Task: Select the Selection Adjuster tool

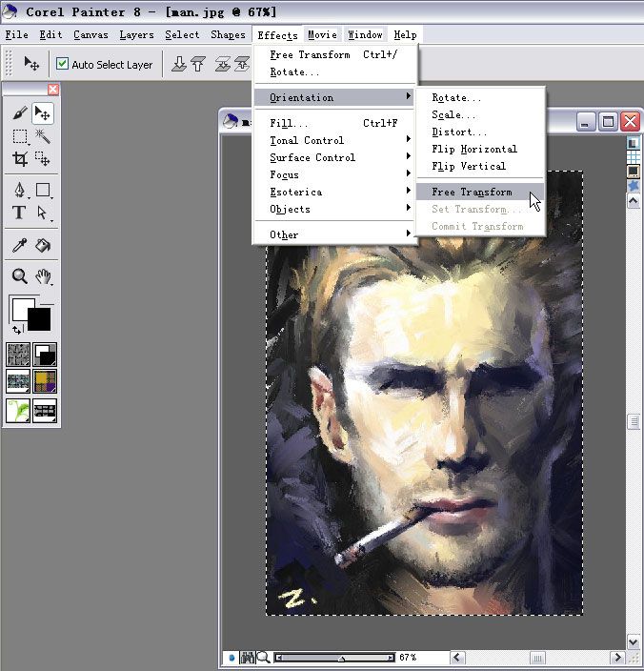Action: (x=42, y=159)
